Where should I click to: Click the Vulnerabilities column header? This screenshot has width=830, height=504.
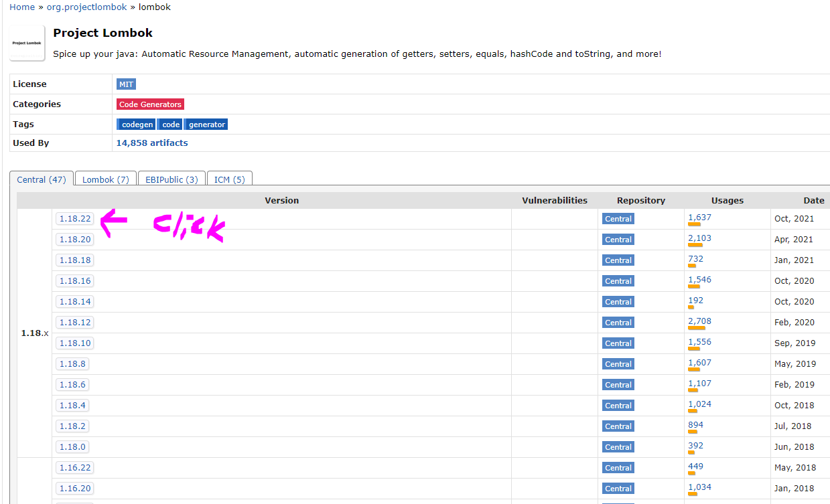coord(555,200)
